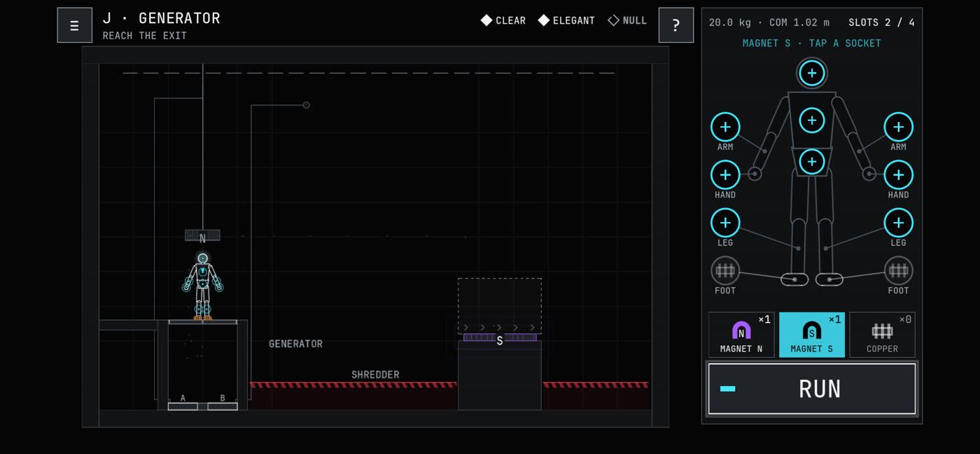Viewport: 980px width, 454px height.
Task: Click the CLEAR objective badge
Action: pyautogui.click(x=503, y=21)
